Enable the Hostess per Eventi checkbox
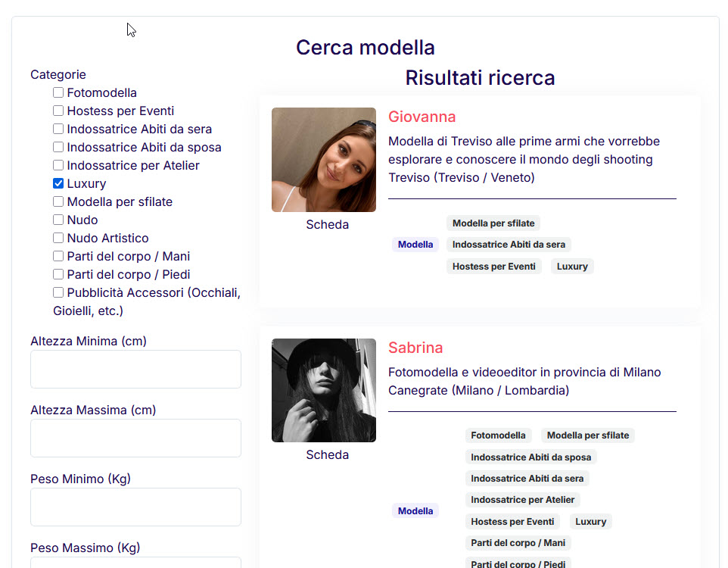728x568 pixels. coord(58,111)
